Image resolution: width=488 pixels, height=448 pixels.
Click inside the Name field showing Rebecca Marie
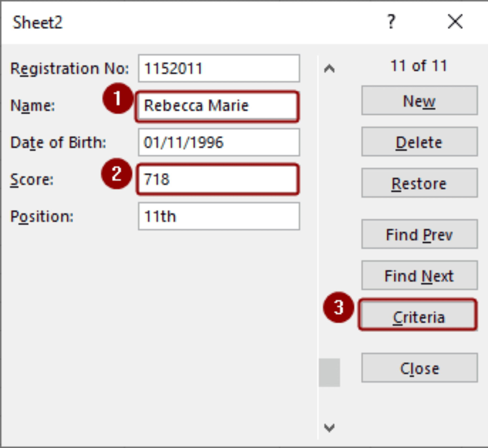point(218,106)
